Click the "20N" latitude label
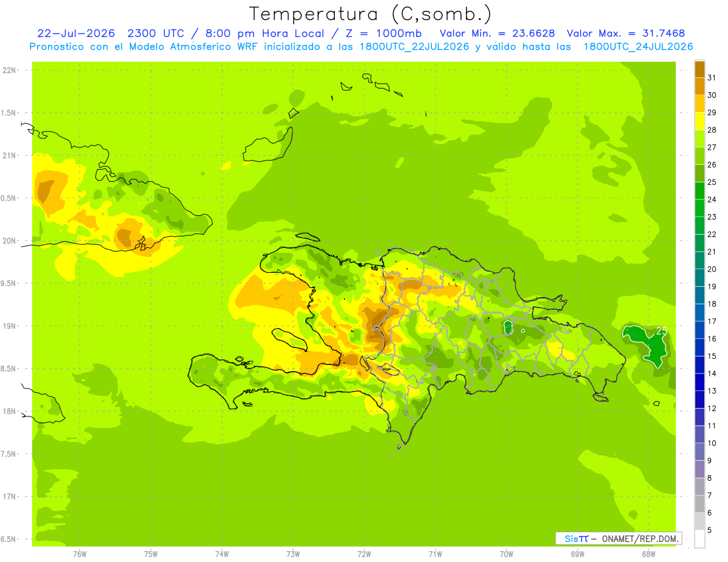This screenshot has width=728, height=562. (8, 241)
